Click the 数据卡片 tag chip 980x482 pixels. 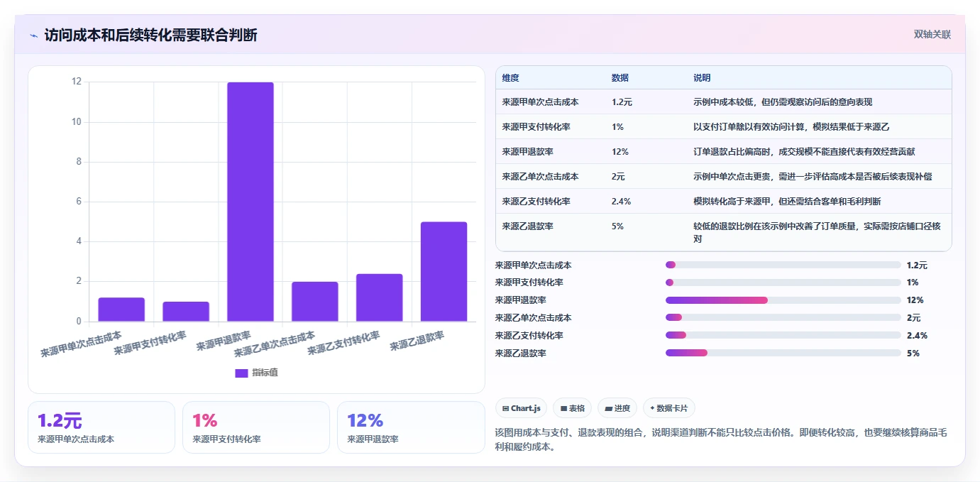pos(669,408)
